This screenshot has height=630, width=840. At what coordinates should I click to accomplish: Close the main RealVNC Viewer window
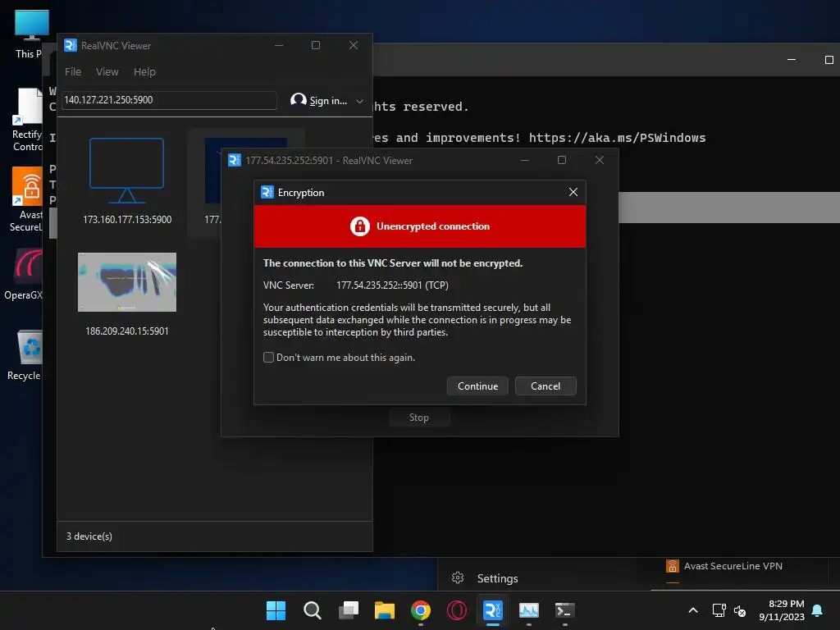click(x=353, y=46)
